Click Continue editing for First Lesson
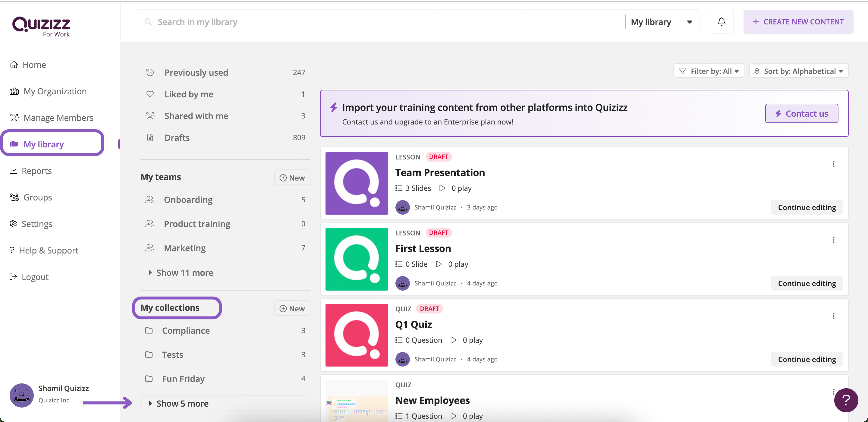Screen dimensions: 868x422 (x=807, y=283)
